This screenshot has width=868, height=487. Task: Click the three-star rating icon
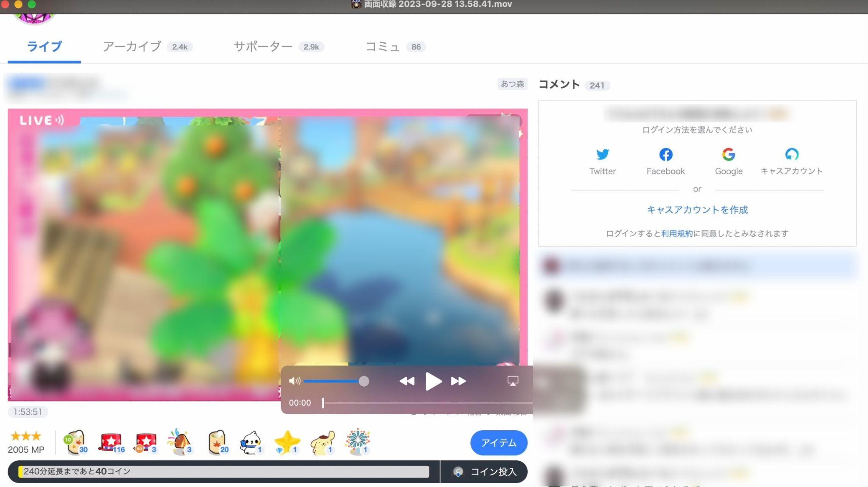click(x=26, y=436)
